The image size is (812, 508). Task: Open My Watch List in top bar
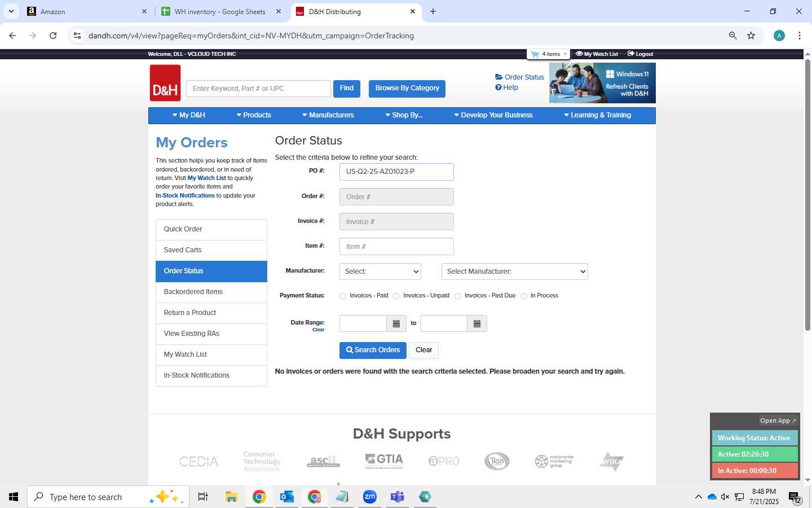(x=597, y=54)
